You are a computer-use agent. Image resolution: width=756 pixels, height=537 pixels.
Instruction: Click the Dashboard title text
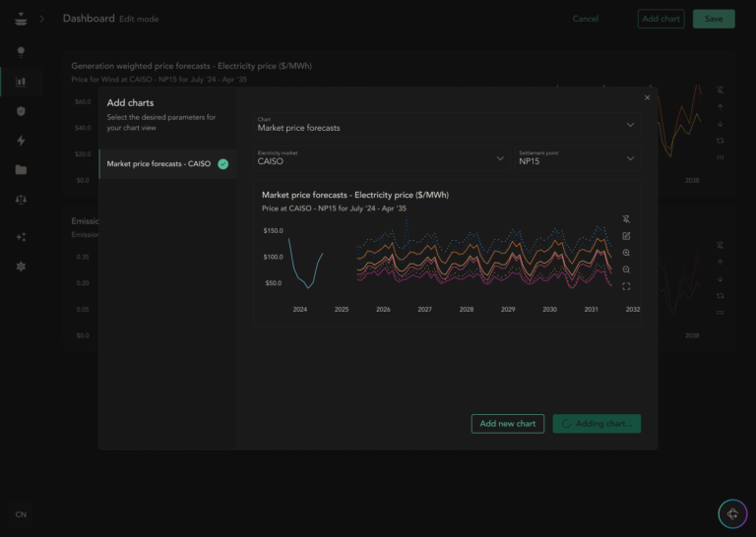click(89, 19)
